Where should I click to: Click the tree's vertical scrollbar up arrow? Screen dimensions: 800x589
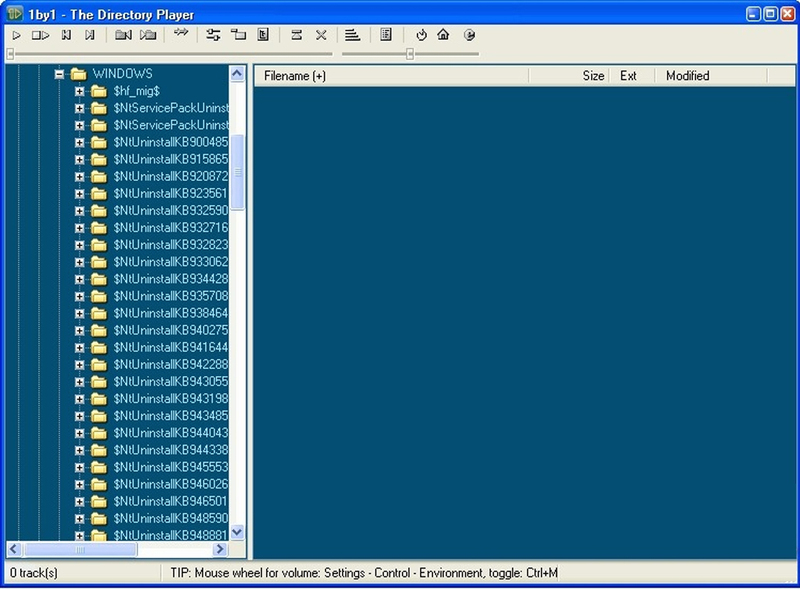(237, 73)
